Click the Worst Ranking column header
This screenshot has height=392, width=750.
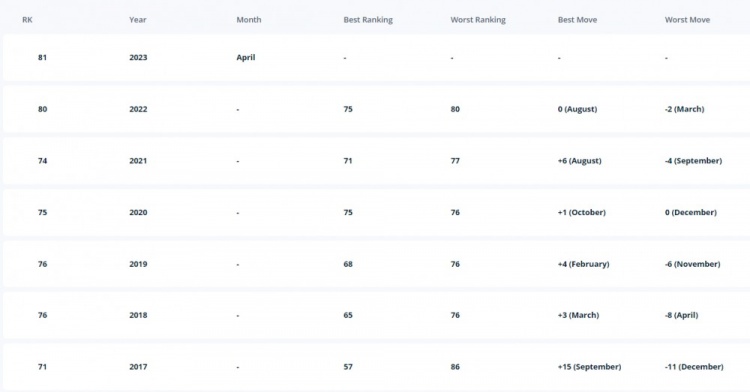pyautogui.click(x=478, y=20)
